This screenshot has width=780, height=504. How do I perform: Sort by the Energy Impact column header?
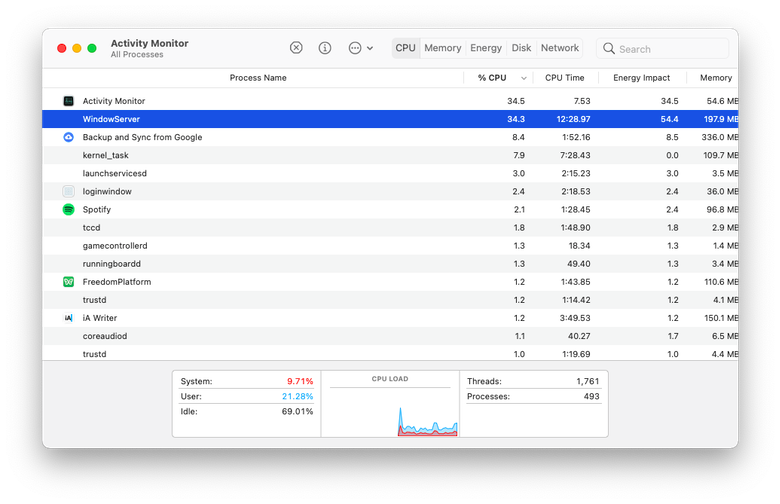click(641, 78)
